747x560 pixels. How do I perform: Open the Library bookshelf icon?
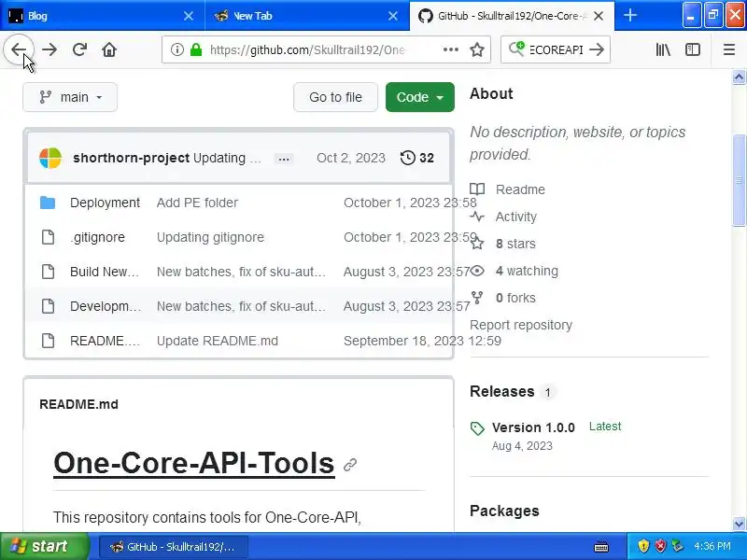click(663, 49)
